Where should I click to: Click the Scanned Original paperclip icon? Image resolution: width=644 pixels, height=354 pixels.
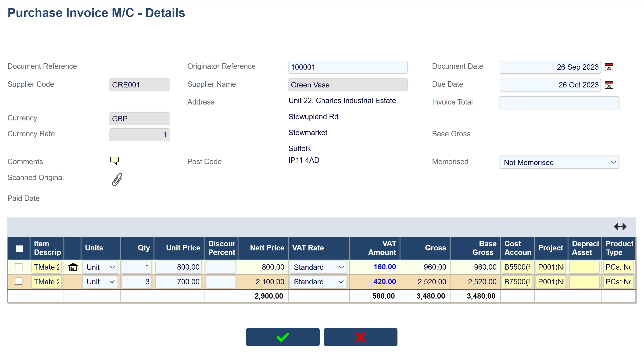[117, 179]
